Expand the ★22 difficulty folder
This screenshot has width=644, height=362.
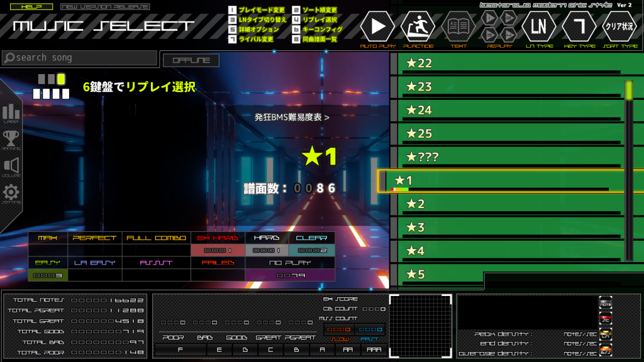tap(503, 62)
